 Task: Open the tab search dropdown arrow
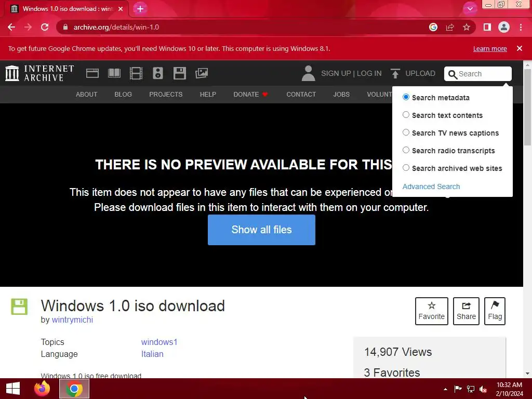470,9
